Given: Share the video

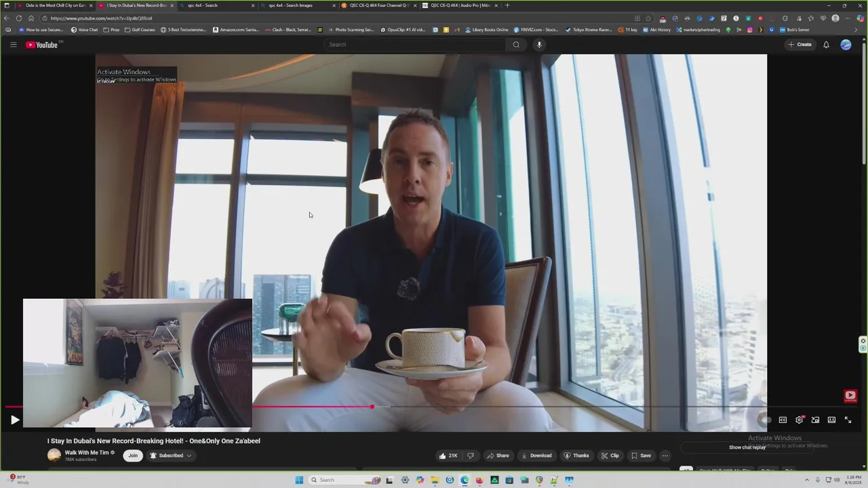Looking at the screenshot, I should coord(498,455).
